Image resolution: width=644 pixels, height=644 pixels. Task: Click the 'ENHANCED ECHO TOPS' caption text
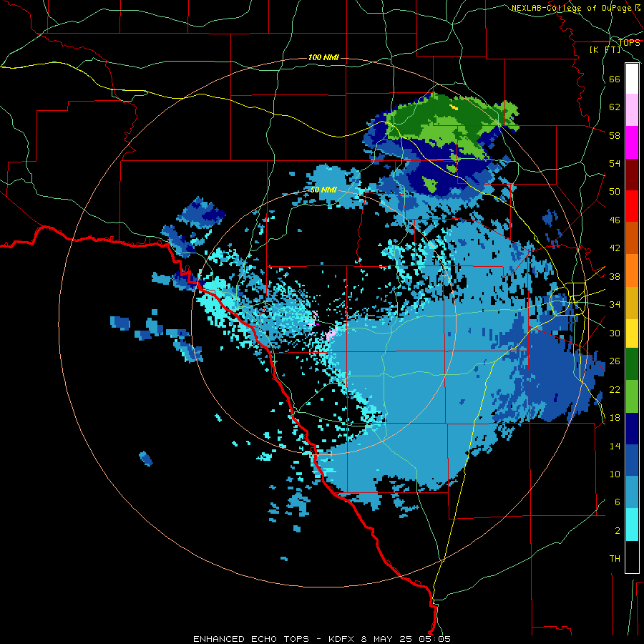point(251,639)
